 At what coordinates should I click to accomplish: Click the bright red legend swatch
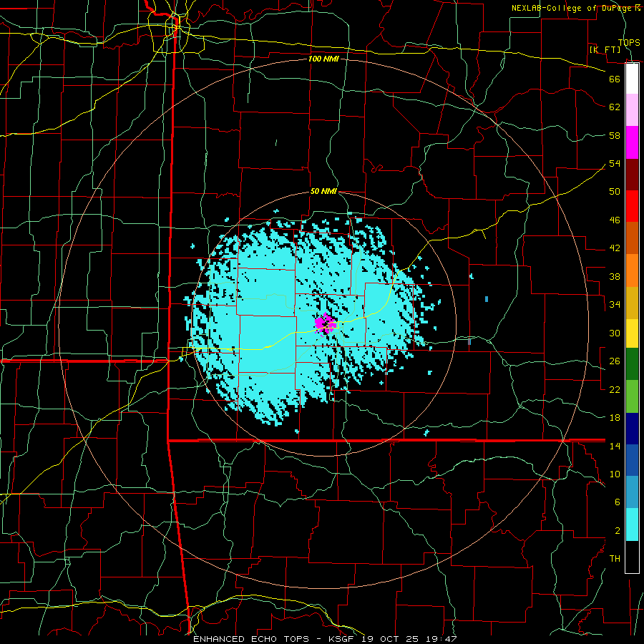pos(632,206)
